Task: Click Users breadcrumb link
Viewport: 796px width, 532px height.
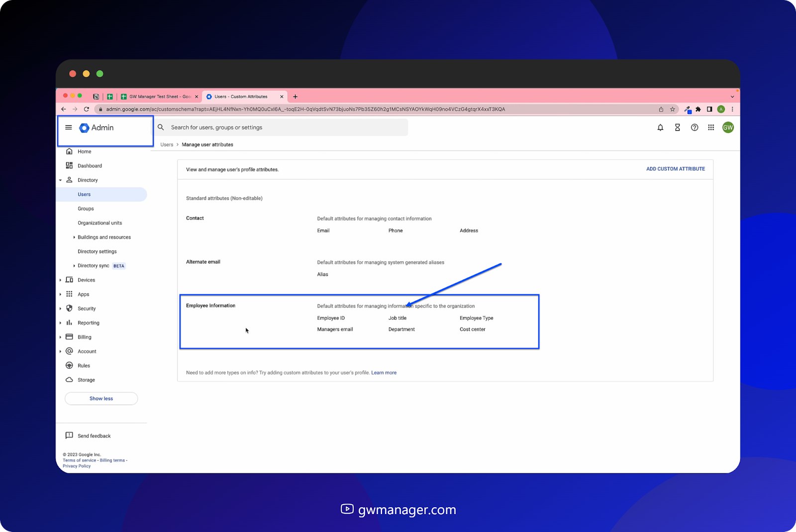Action: [x=167, y=145]
